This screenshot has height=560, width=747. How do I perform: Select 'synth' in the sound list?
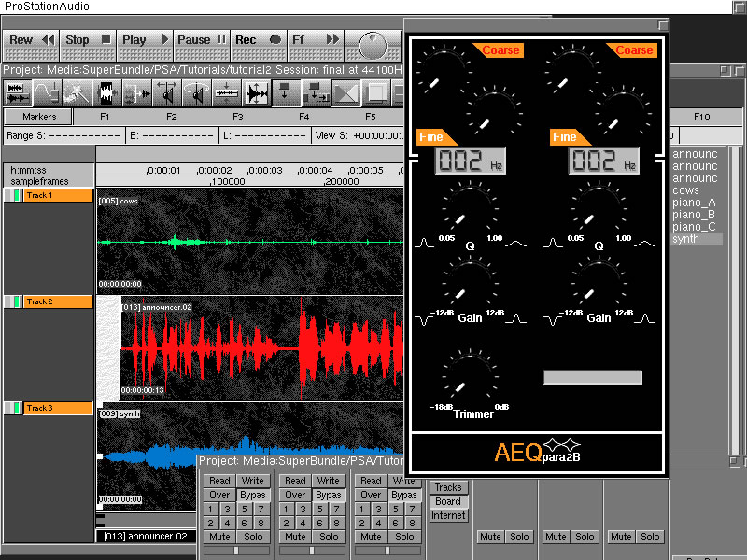click(x=697, y=239)
